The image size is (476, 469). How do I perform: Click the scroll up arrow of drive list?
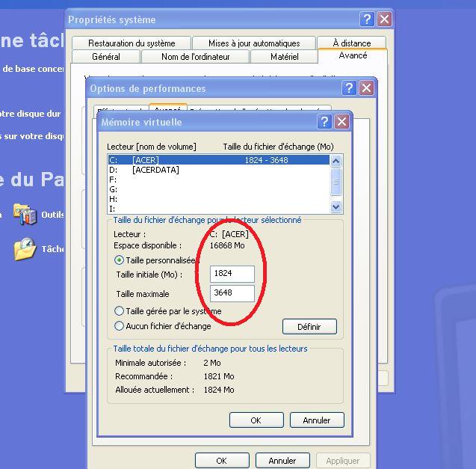pos(336,161)
